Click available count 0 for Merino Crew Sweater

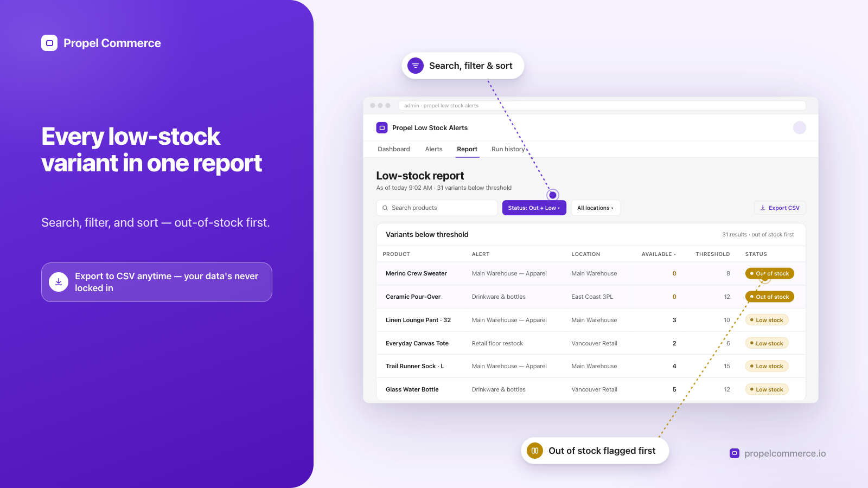tap(674, 273)
